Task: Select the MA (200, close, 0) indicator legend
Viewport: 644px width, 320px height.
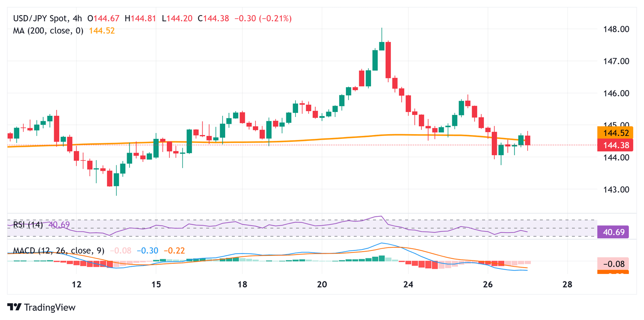Action: click(48, 31)
